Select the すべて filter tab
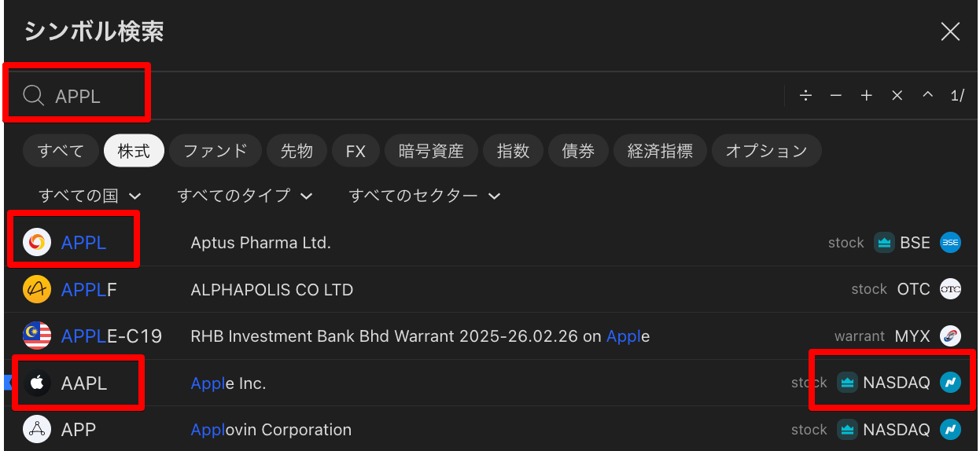Screen dimensions: 980x451 point(61,151)
